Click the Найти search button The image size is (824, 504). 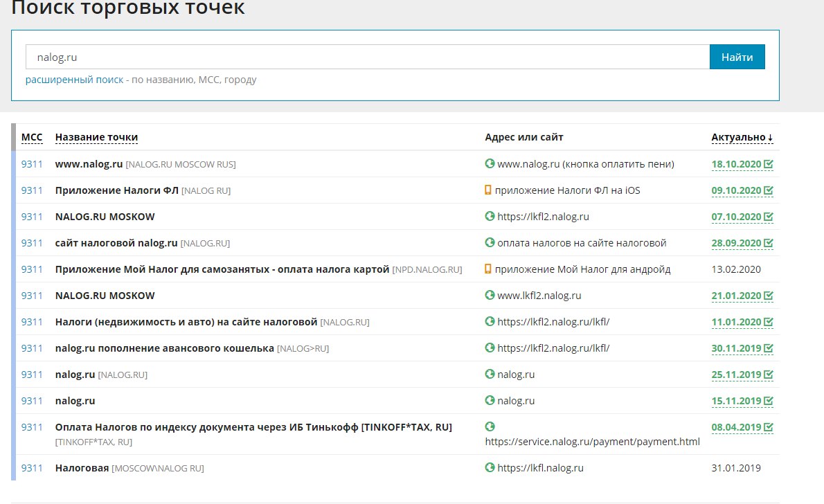point(737,57)
